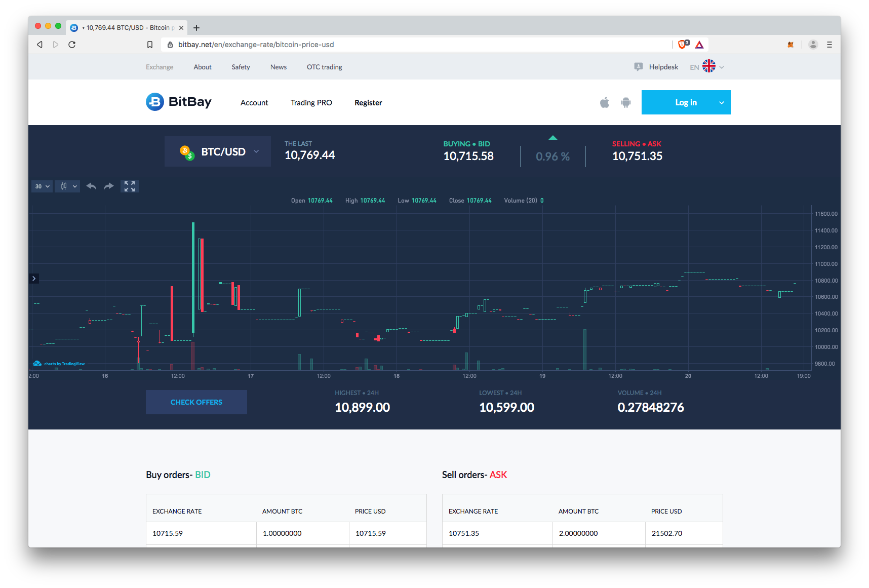
Task: Click the lowest 24H value 10,599.00
Action: point(507,407)
